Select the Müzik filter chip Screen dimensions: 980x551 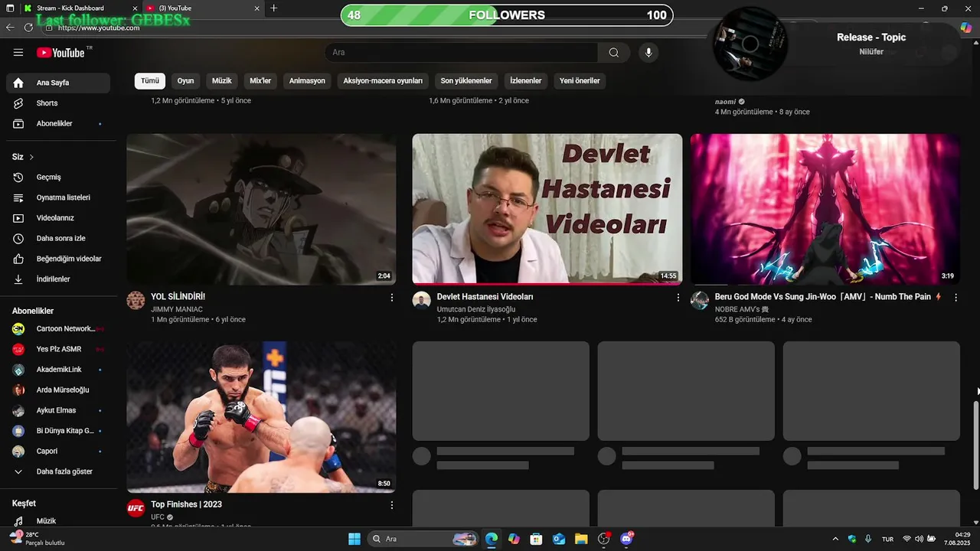click(x=222, y=81)
